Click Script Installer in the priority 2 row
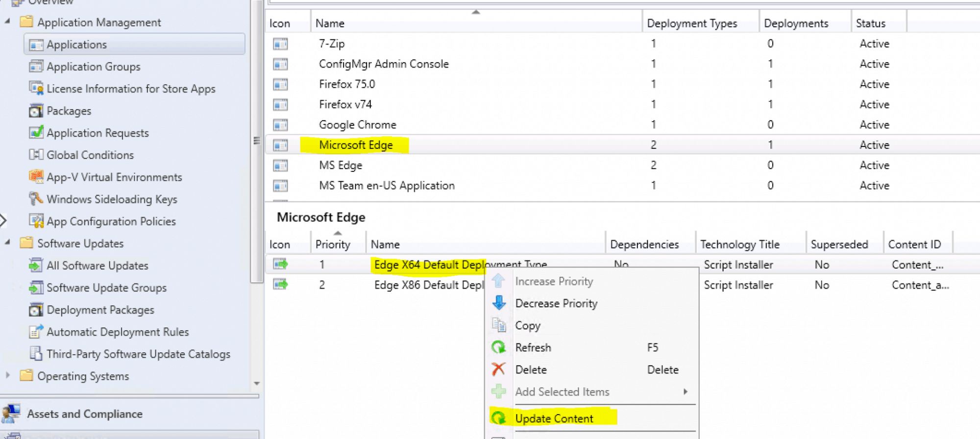This screenshot has width=980, height=439. click(x=738, y=285)
